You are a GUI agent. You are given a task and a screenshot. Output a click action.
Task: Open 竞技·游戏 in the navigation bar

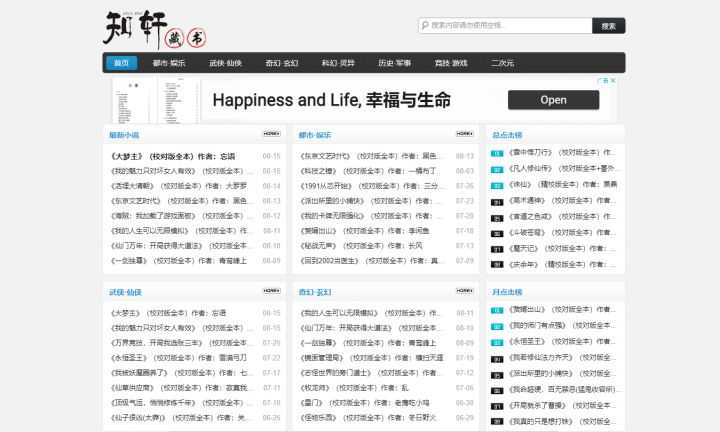(x=451, y=63)
